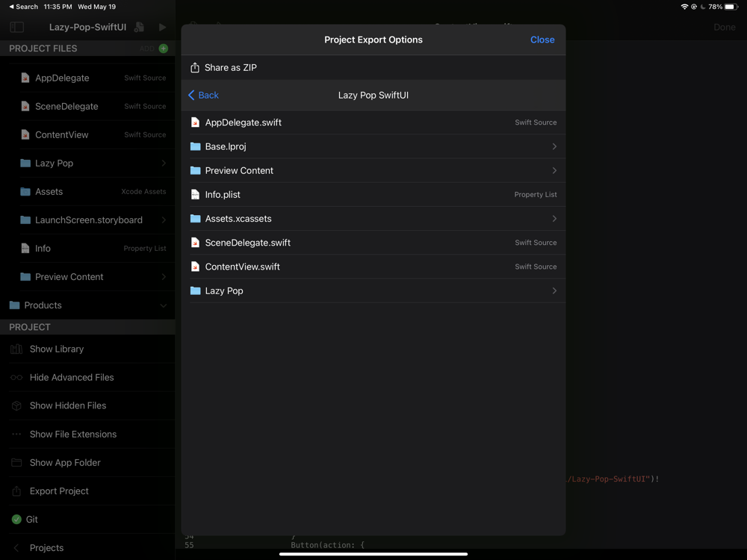The image size is (747, 560).
Task: Expand Base.lproj folder in export list
Action: point(373,146)
